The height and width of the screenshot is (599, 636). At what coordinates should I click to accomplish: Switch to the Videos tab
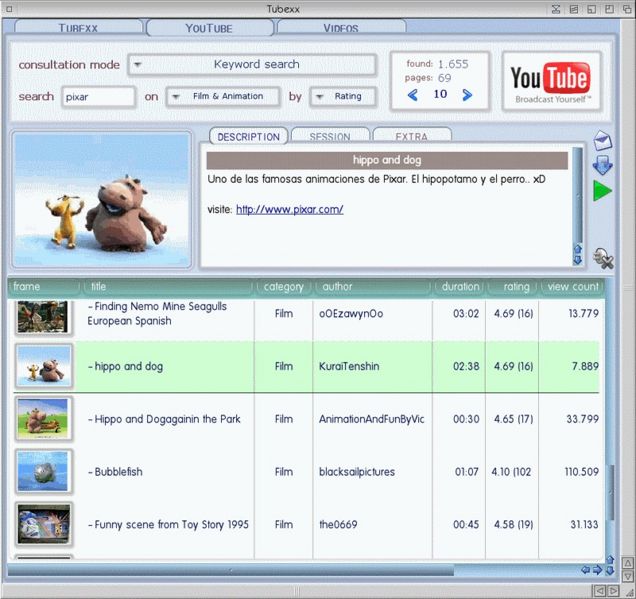click(340, 28)
